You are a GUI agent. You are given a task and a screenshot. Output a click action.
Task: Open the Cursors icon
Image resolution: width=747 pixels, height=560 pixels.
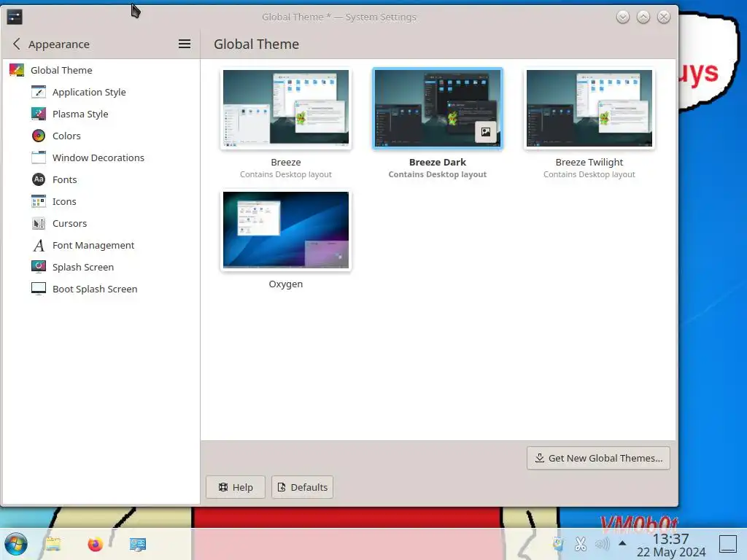pos(39,223)
